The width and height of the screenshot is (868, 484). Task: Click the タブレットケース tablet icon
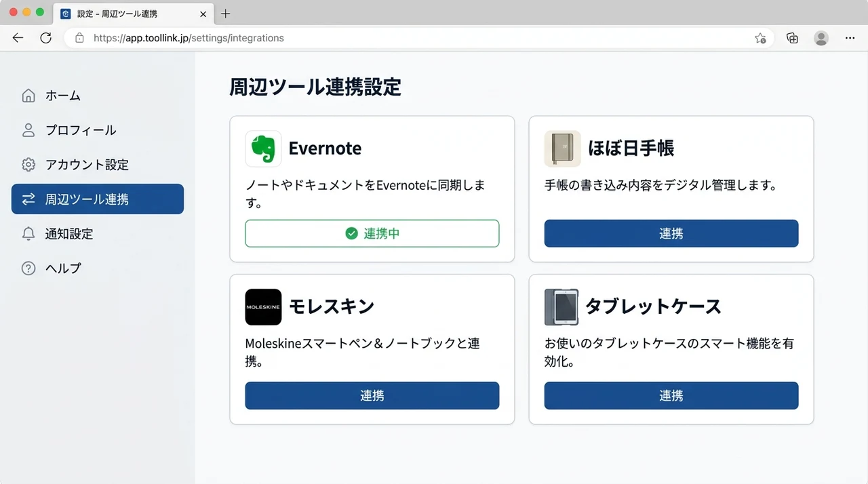pos(562,307)
